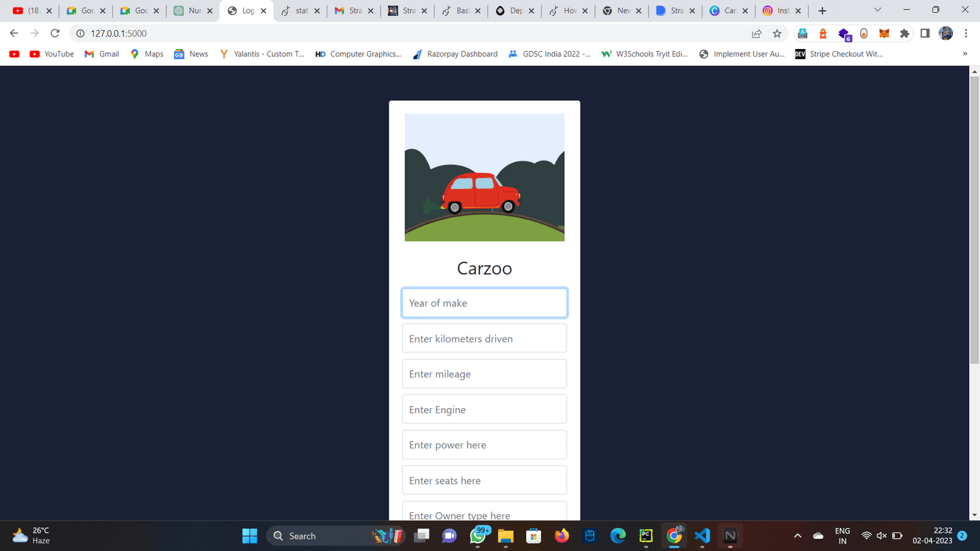Open the weather widget showing 26°C Haze

[32, 536]
